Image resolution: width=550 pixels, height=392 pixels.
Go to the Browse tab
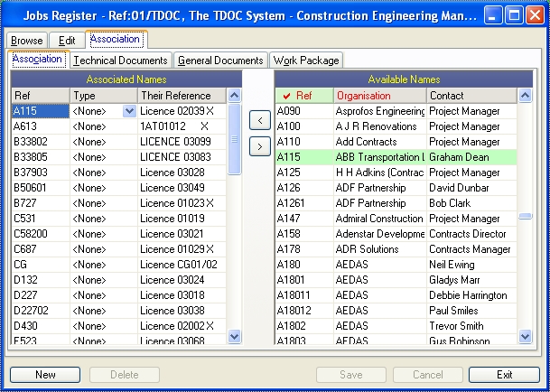[x=27, y=41]
